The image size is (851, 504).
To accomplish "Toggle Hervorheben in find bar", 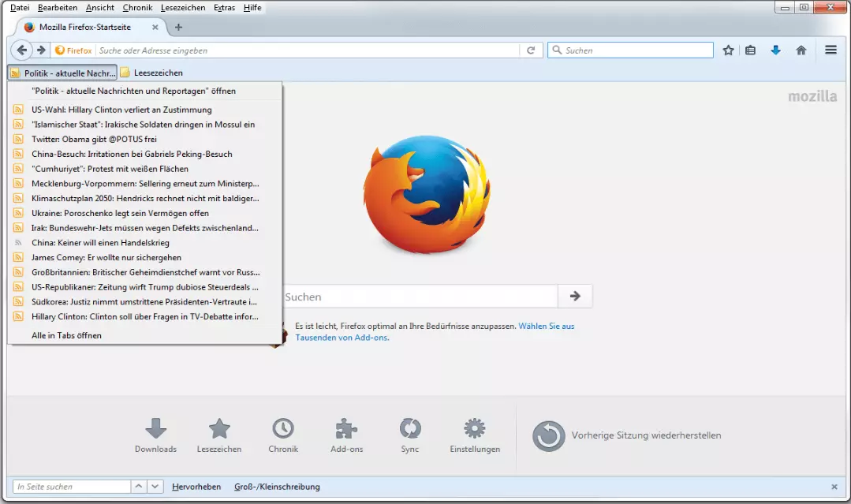I will (196, 487).
